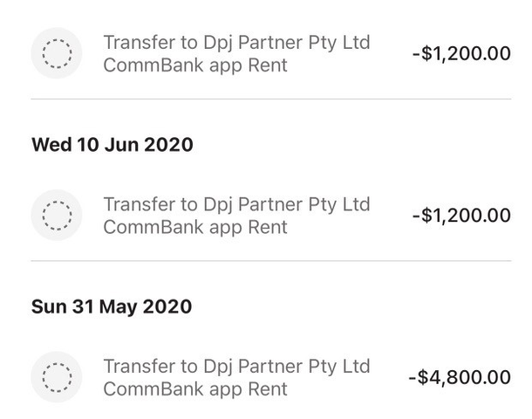The image size is (532, 419).
Task: Click 'CommBank app Rent' text in the topmost transaction
Action: 195,65
